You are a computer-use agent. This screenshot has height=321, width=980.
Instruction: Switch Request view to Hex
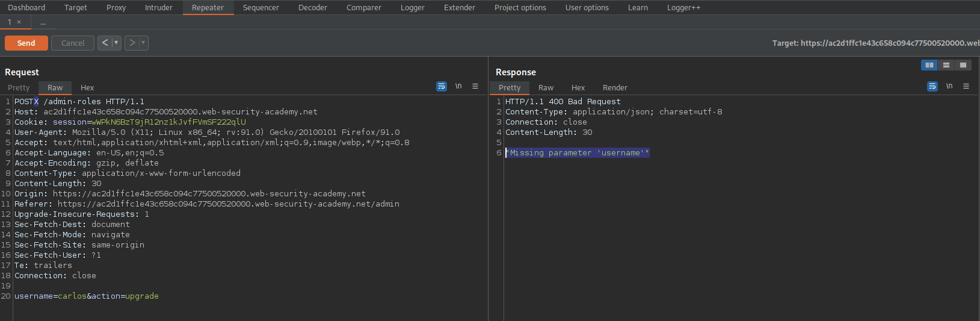point(87,87)
